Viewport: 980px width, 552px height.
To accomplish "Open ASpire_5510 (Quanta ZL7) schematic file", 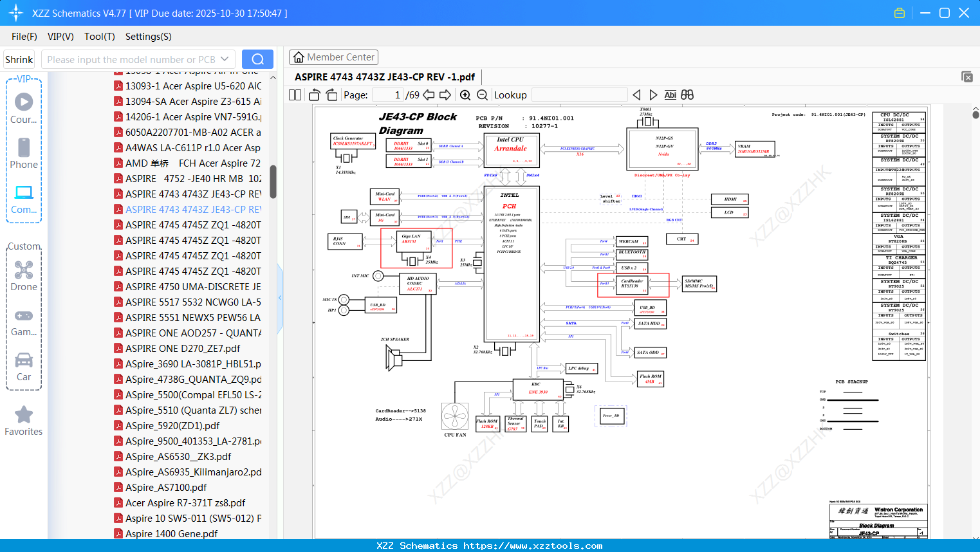I will [188, 410].
